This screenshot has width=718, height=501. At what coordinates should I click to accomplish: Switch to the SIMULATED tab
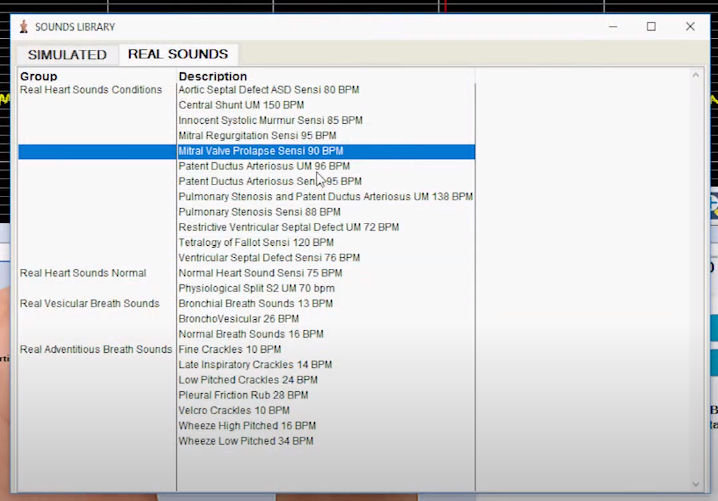point(67,54)
